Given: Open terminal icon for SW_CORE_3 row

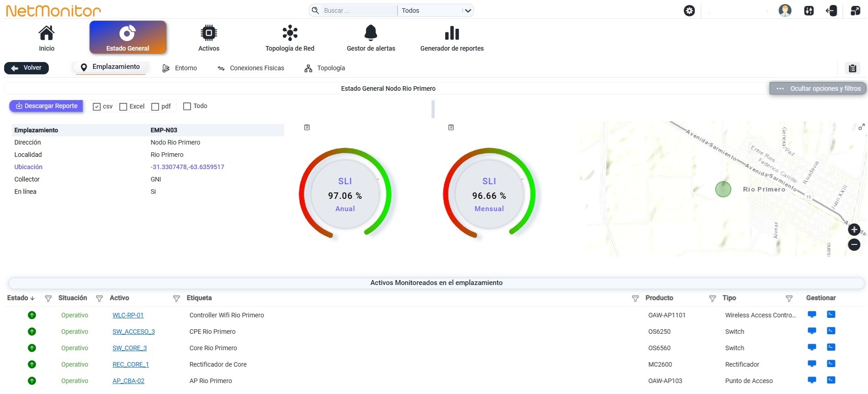Looking at the screenshot, I should [x=831, y=347].
